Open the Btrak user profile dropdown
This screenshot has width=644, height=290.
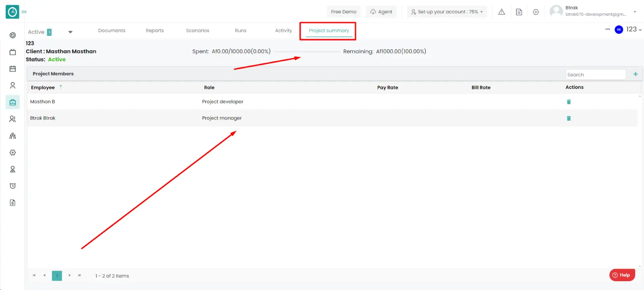635,12
